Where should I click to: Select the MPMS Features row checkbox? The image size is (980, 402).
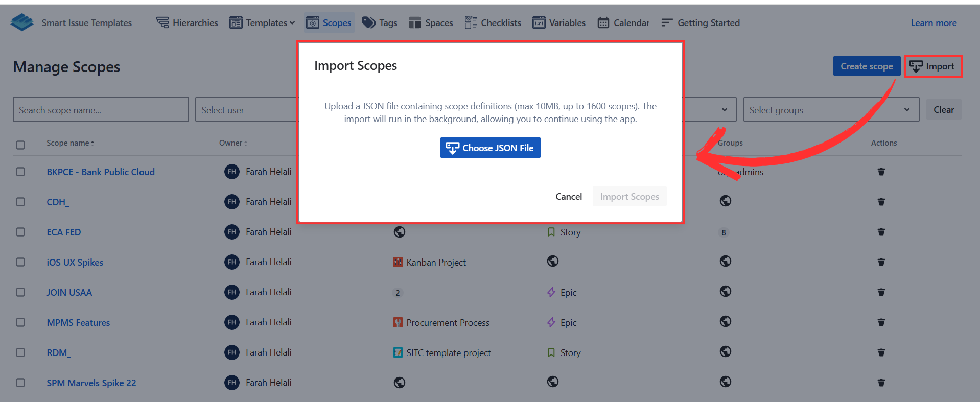click(x=20, y=322)
